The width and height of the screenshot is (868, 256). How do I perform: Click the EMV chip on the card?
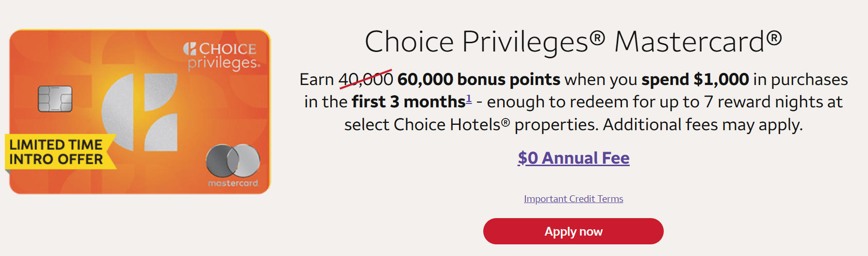click(55, 99)
